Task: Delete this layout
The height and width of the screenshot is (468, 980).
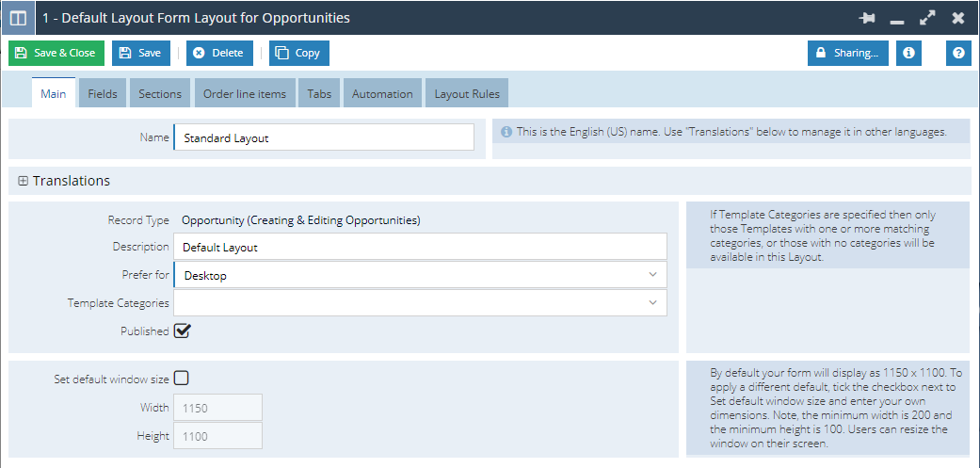Action: coord(219,53)
